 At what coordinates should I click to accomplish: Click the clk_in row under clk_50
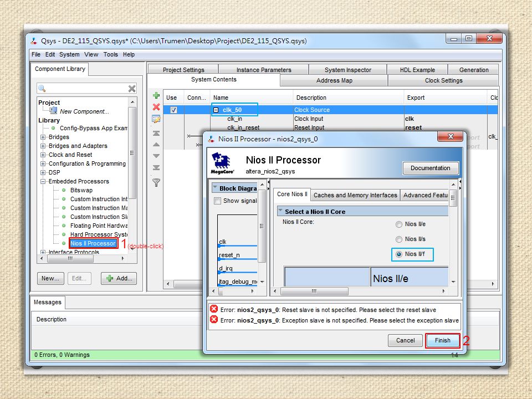click(x=234, y=119)
